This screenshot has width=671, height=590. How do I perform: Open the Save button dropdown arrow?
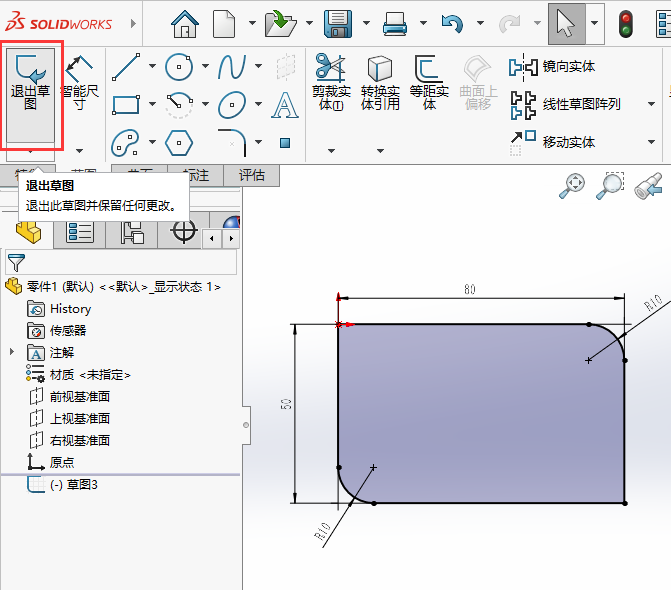coord(366,23)
